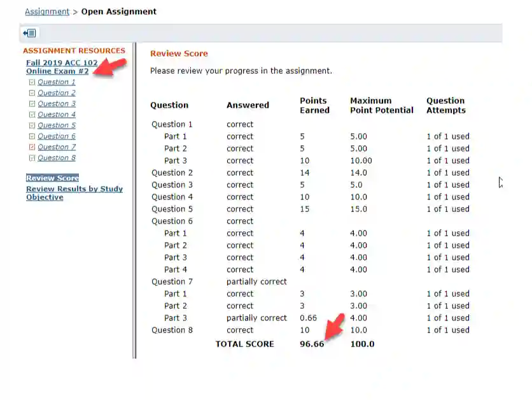View the Question 6 link
This screenshot has height=400, width=532.
point(57,136)
